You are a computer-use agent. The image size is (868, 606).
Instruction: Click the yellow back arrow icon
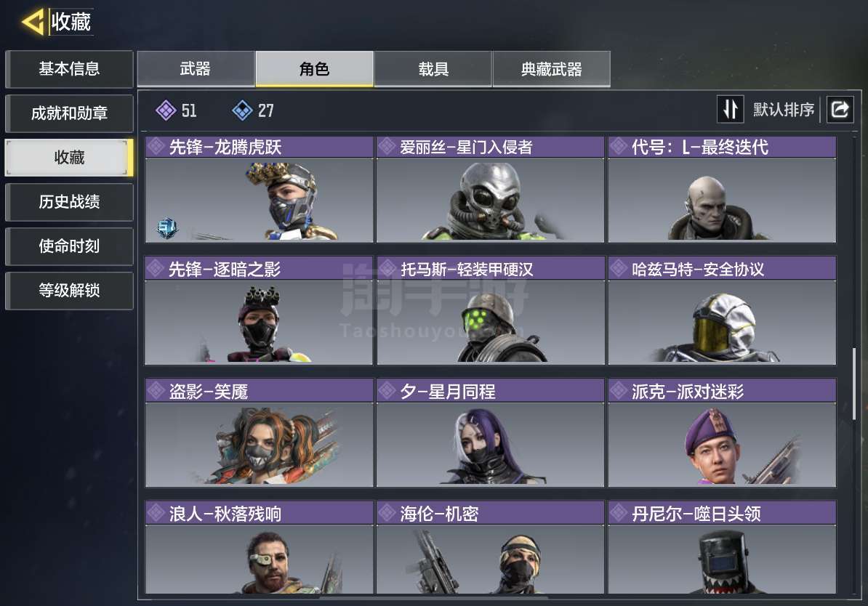[x=33, y=22]
